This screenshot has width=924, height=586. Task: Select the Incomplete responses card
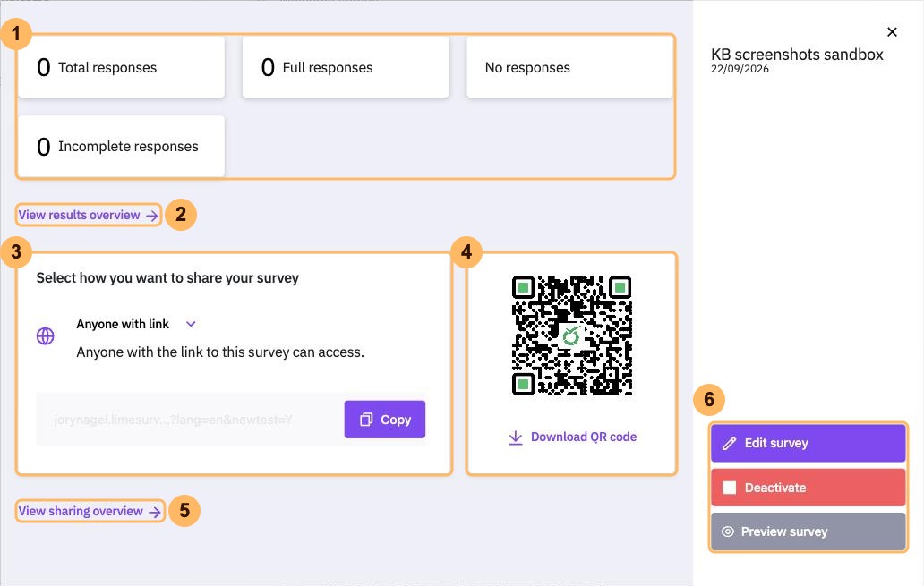pyautogui.click(x=122, y=146)
